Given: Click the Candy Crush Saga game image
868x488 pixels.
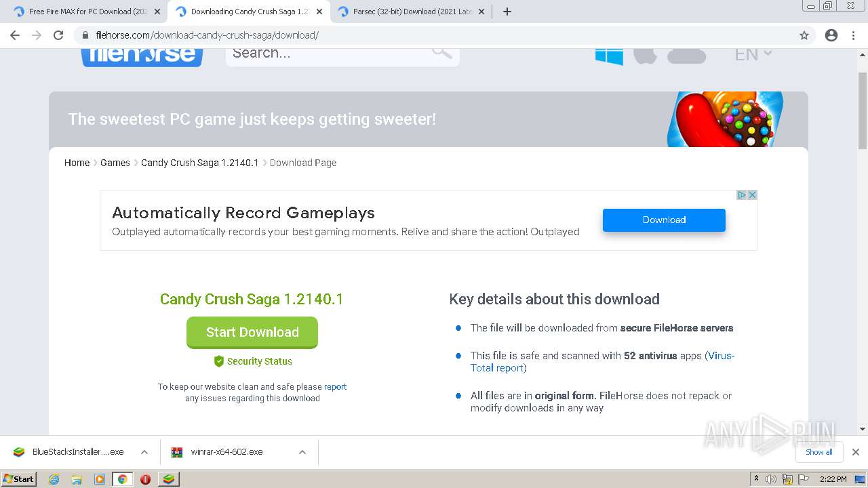Looking at the screenshot, I should (725, 119).
